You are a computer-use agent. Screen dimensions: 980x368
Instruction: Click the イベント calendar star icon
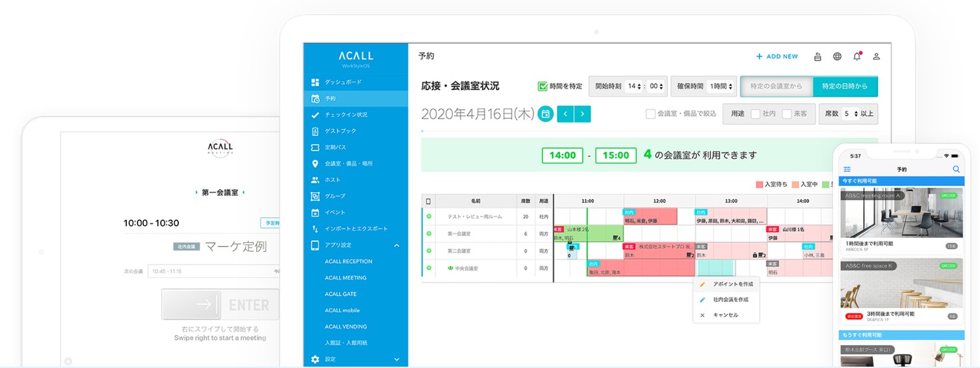[316, 213]
